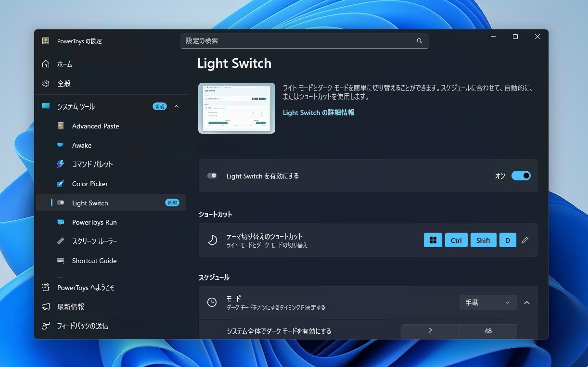
Task: Click the Command Palette lightning icon
Action: point(61,164)
